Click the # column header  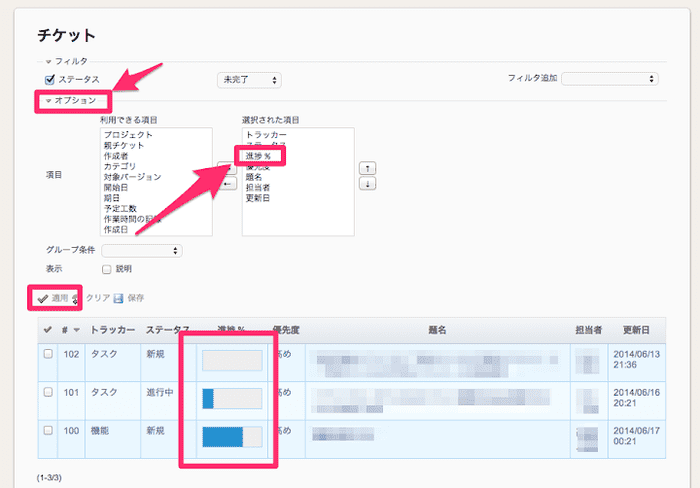click(x=65, y=330)
